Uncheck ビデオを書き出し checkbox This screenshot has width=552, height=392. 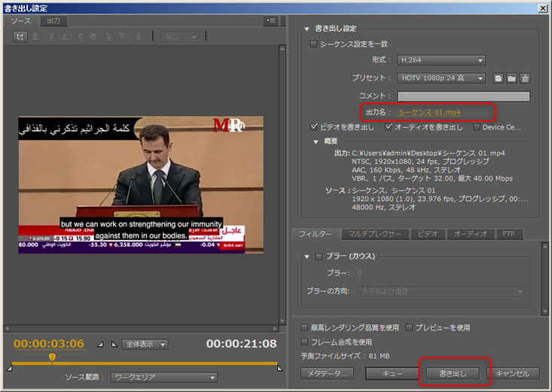pyautogui.click(x=314, y=127)
